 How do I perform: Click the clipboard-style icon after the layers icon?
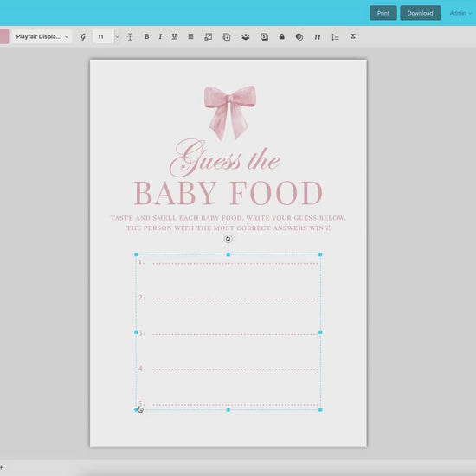(x=264, y=36)
